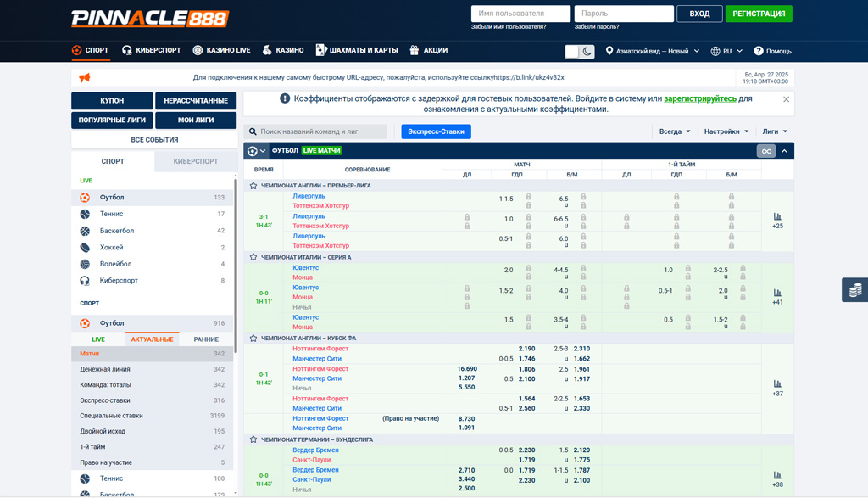Click the sidebar vertical scrollbar
868x498 pixels.
[x=235, y=255]
